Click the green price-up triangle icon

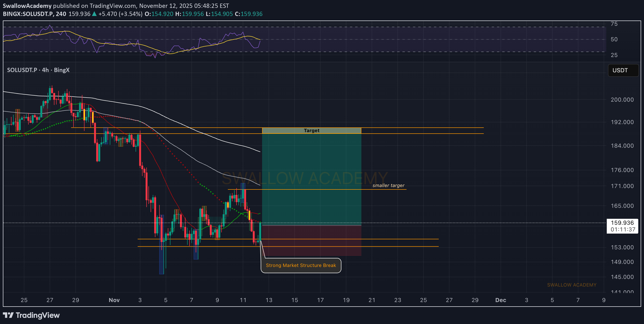click(94, 14)
